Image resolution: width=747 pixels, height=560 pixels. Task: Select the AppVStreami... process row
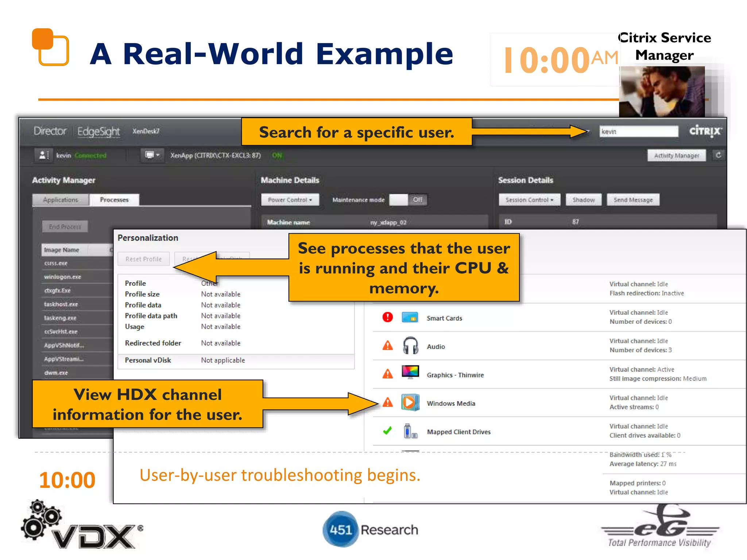pyautogui.click(x=77, y=359)
